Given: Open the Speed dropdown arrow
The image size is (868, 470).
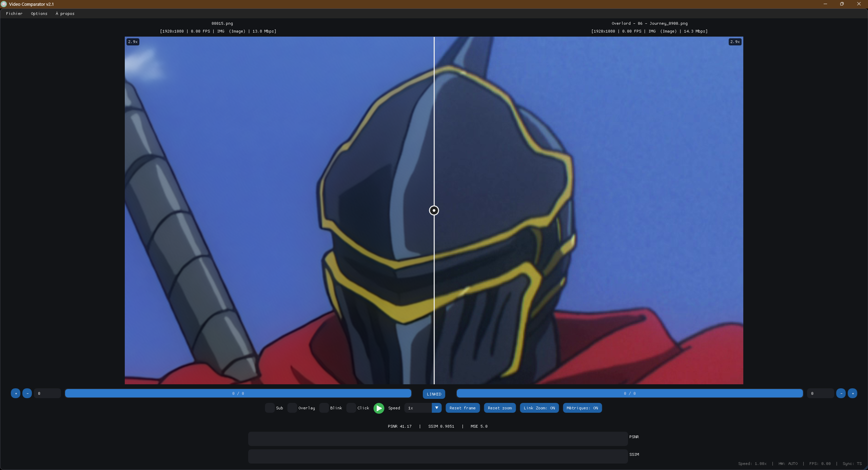Looking at the screenshot, I should click(x=437, y=408).
